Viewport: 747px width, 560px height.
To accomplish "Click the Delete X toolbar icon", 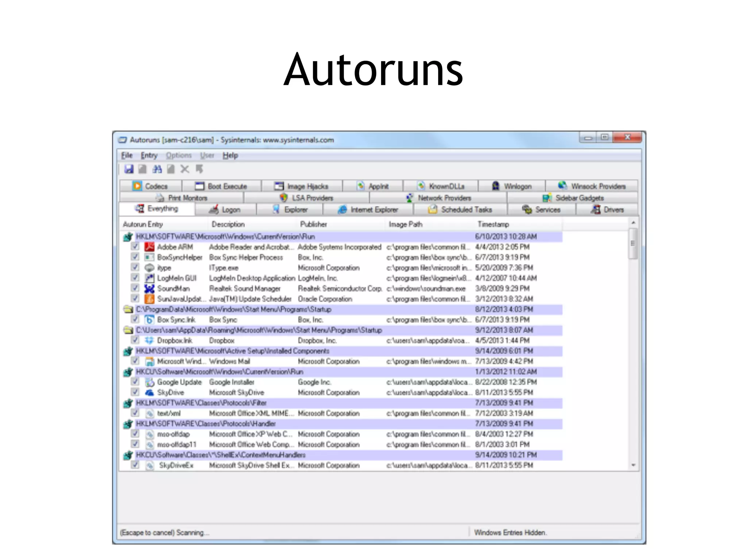I will (x=185, y=169).
